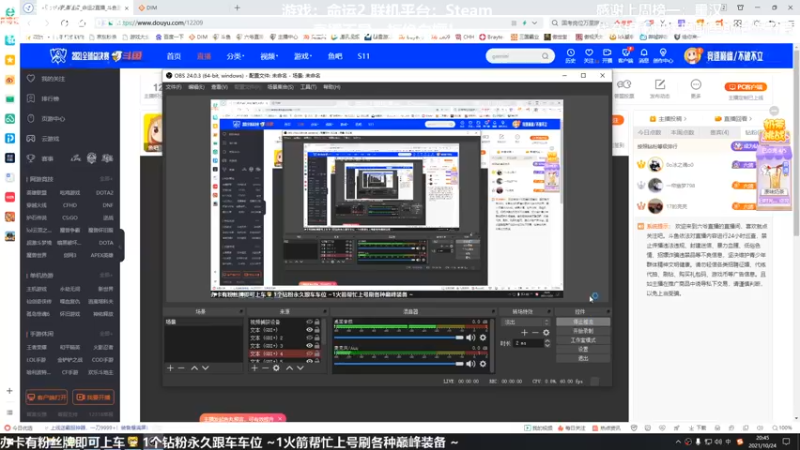Click Douyu 开播 start-stream icon
The image size is (800, 450).
(607, 56)
